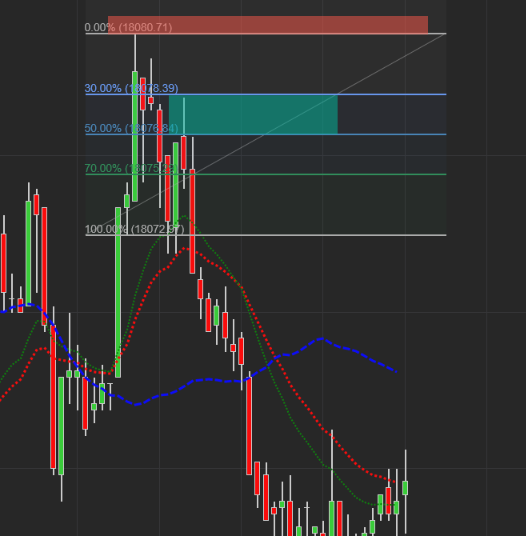526x536 pixels.
Task: Select the 0.00% (18080.71) Fibonacci level label
Action: click(128, 27)
